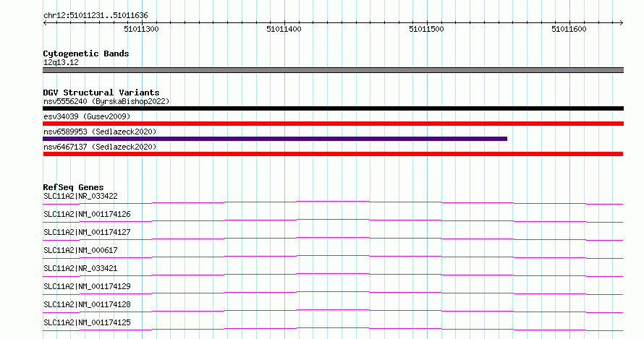Select the RefSeq Genes track title
The image size is (644, 339).
pyautogui.click(x=73, y=187)
